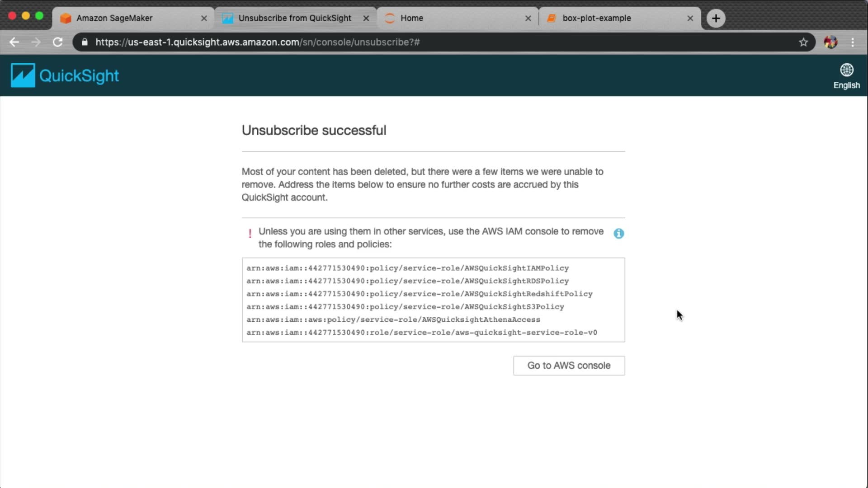Open the Chrome three-dot menu
This screenshot has height=488, width=868.
point(853,42)
